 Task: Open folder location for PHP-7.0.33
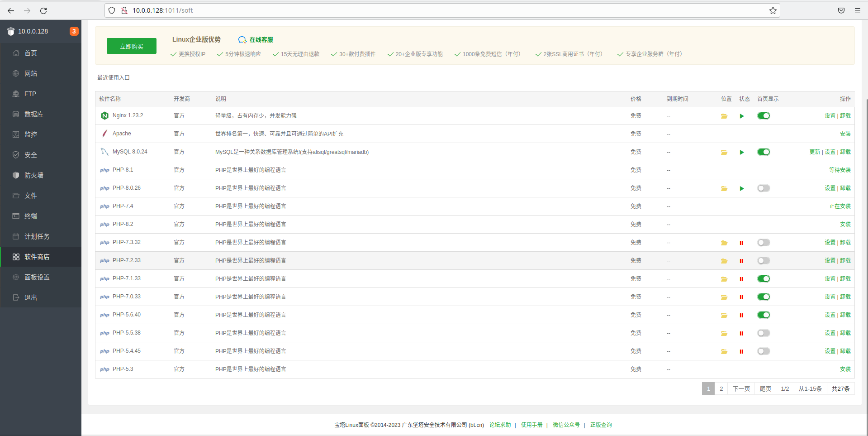724,297
